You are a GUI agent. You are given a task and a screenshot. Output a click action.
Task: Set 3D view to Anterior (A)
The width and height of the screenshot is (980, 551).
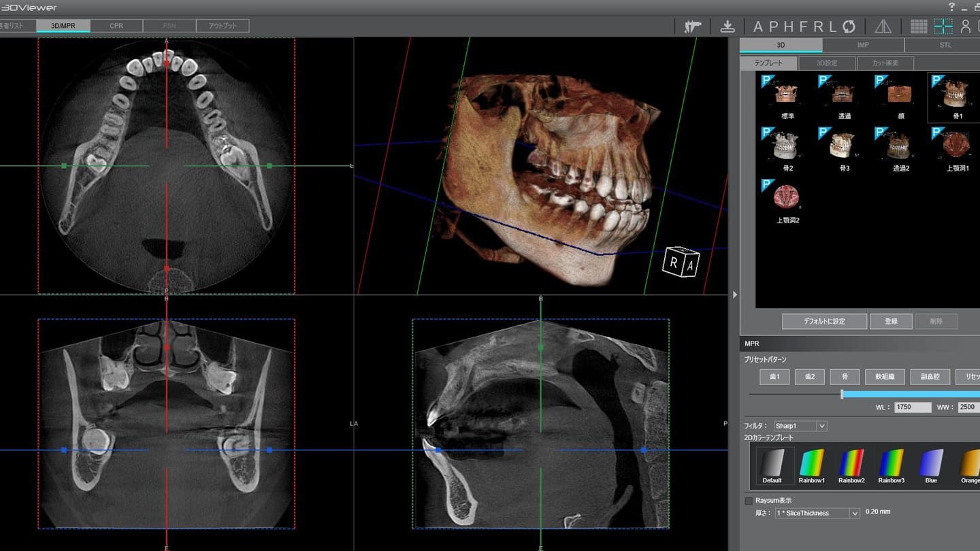pyautogui.click(x=759, y=27)
